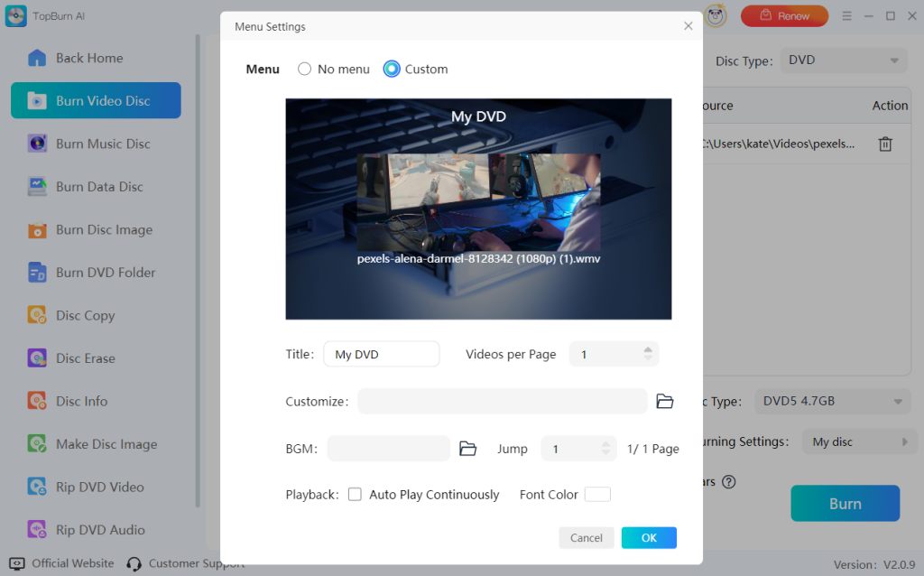This screenshot has width=924, height=576.
Task: Delete the video source with trash icon
Action: (x=886, y=144)
